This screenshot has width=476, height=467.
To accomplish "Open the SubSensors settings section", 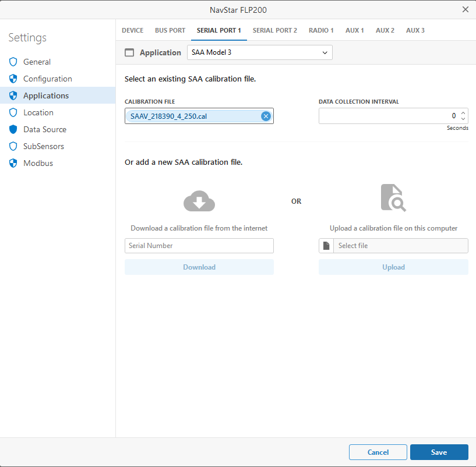I will pos(58,146).
